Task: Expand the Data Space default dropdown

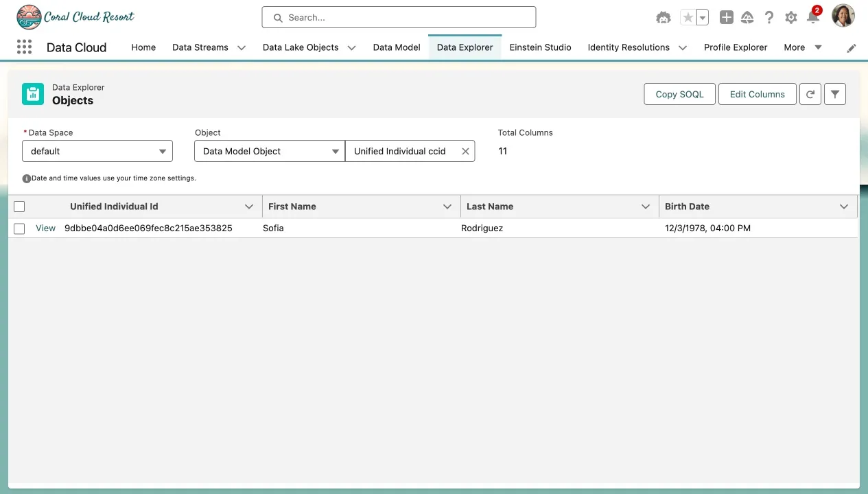Action: click(x=97, y=151)
